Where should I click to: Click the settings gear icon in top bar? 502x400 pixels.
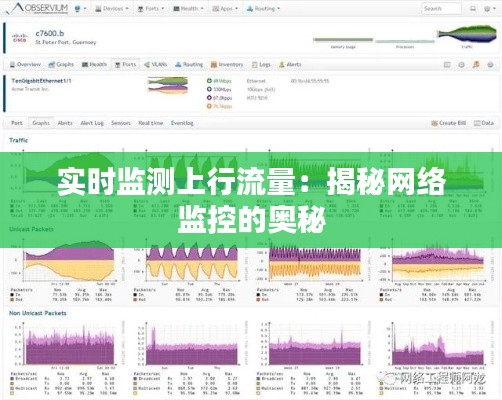tap(488, 9)
